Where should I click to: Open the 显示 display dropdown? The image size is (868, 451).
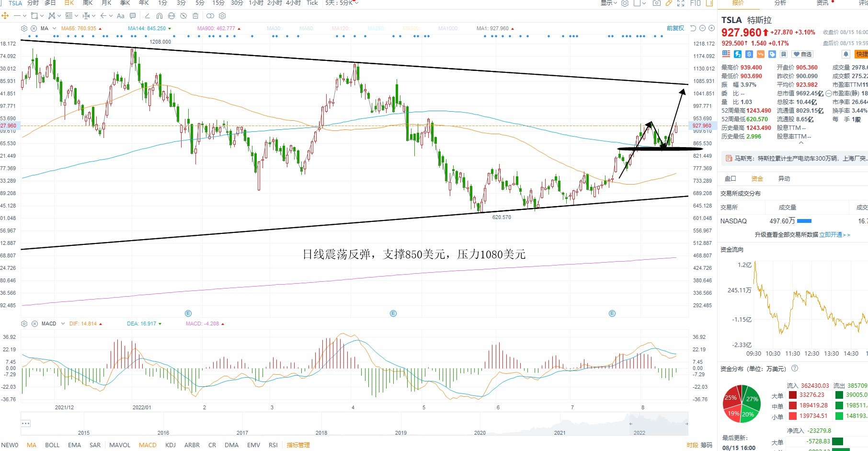pos(609,3)
